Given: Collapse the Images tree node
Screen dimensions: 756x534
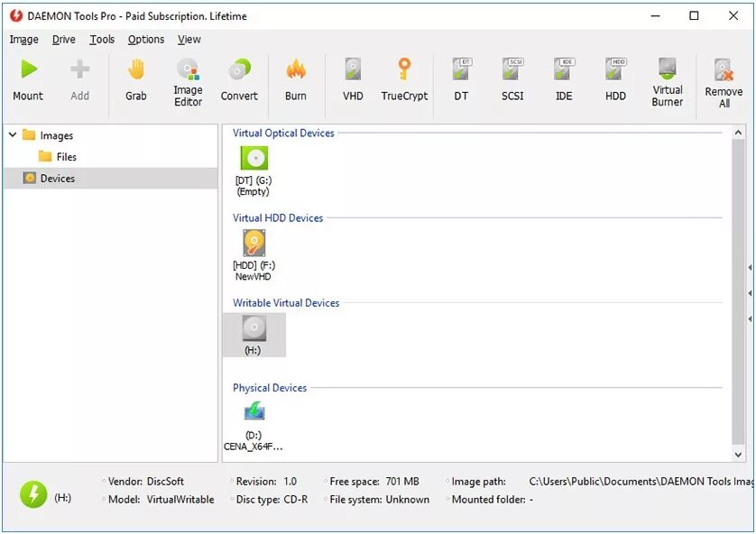Looking at the screenshot, I should pyautogui.click(x=13, y=135).
